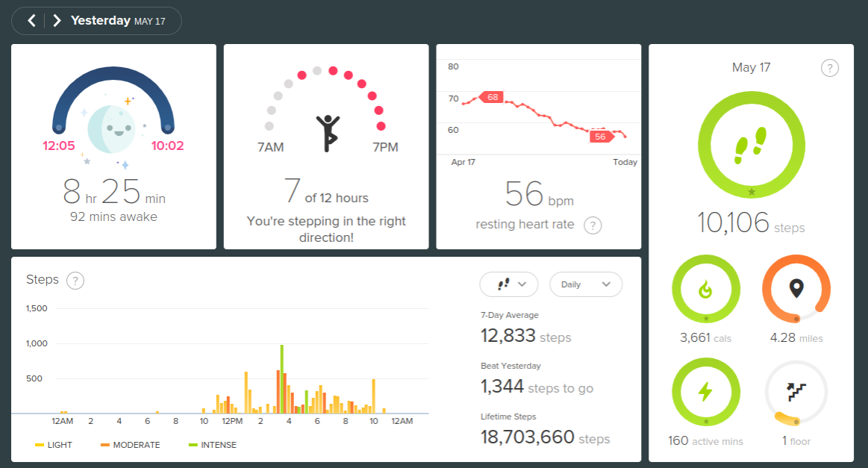Image resolution: width=868 pixels, height=468 pixels.
Task: Go to the previous day arrow
Action: pos(31,21)
